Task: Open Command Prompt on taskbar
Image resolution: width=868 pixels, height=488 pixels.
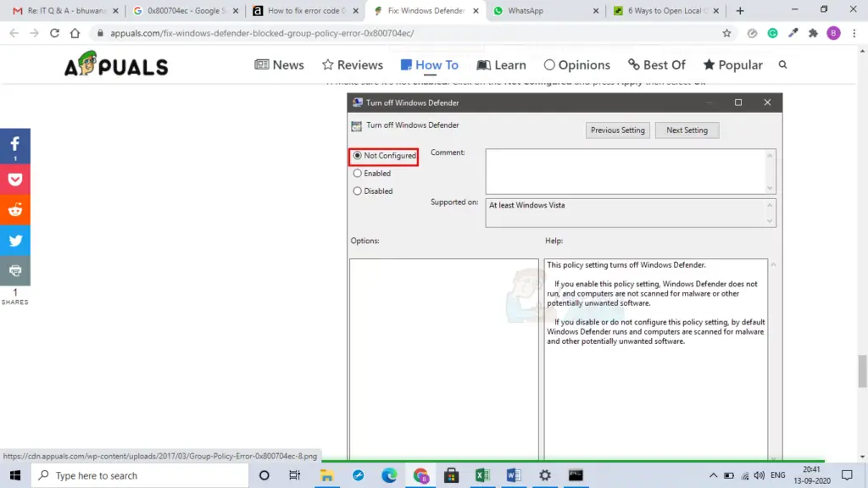Action: pos(576,475)
